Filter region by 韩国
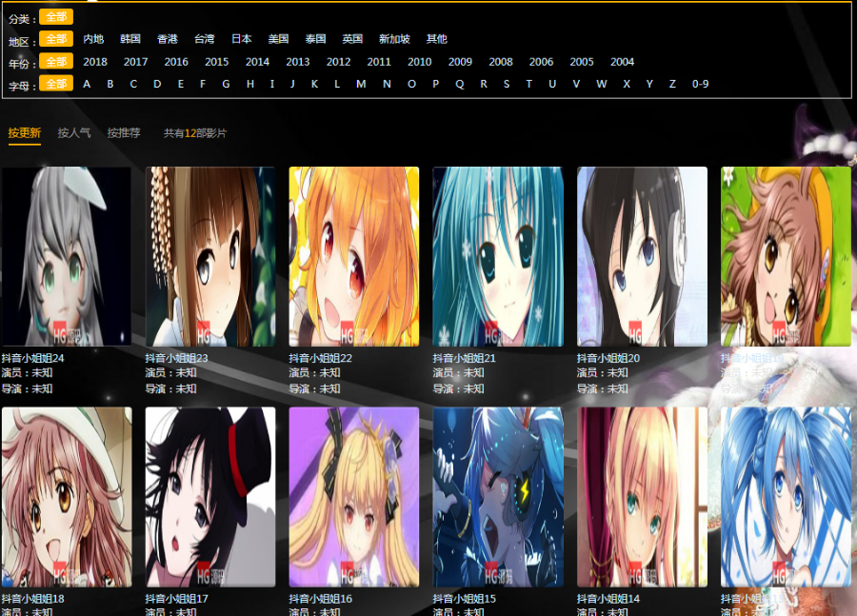Screen dimensions: 857x616 click(x=130, y=39)
